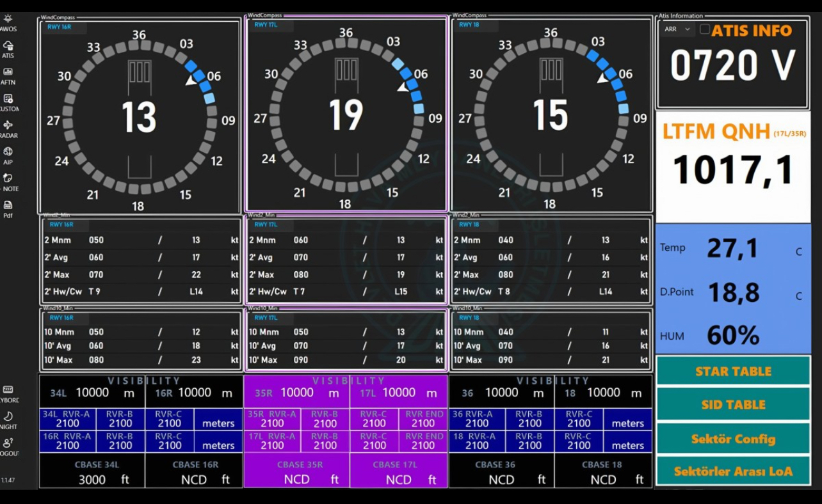Expand the ARR dropdown in Atis Information

click(x=677, y=29)
